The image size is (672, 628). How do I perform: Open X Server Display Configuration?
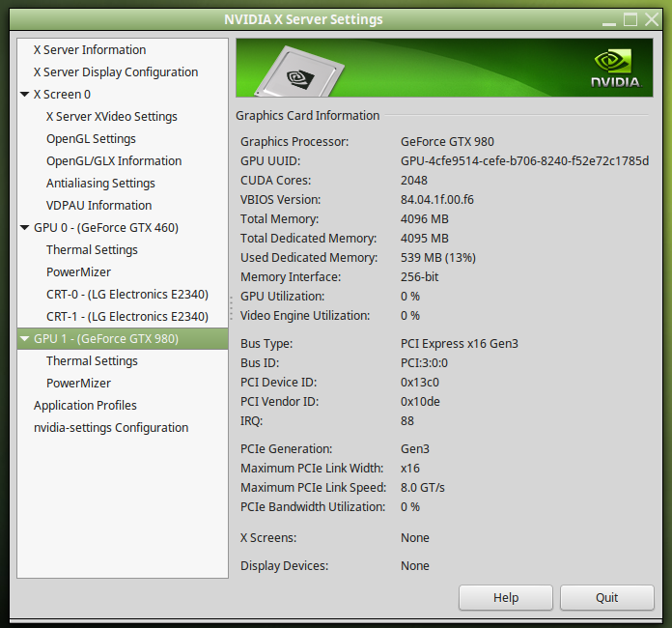pos(116,72)
